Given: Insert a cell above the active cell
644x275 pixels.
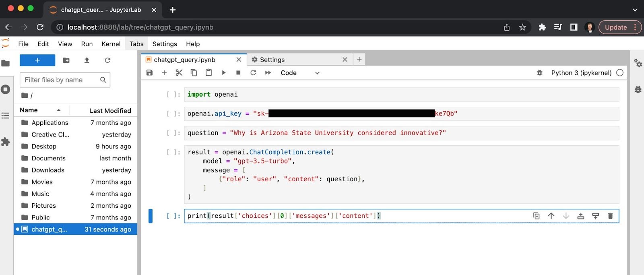Looking at the screenshot, I should (581, 216).
